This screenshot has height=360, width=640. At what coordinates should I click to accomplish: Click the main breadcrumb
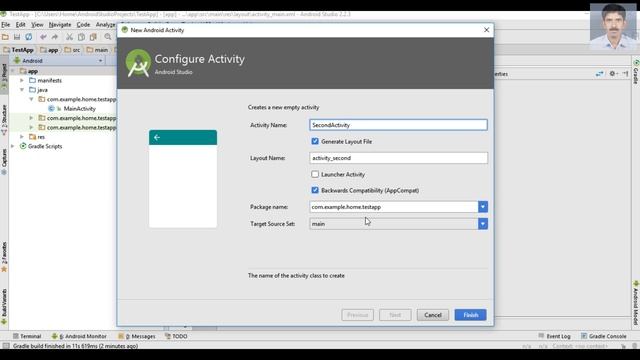coord(98,50)
